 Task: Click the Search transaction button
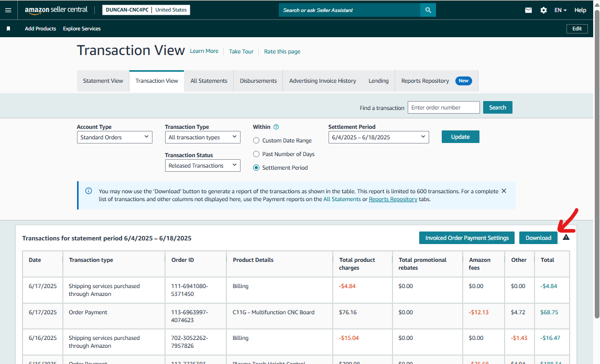pyautogui.click(x=497, y=107)
